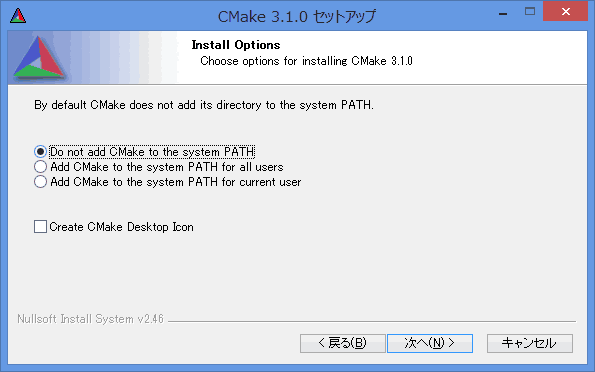This screenshot has width=595, height=372.
Task: Open the CMake system menu icon in title bar
Action: [x=18, y=16]
